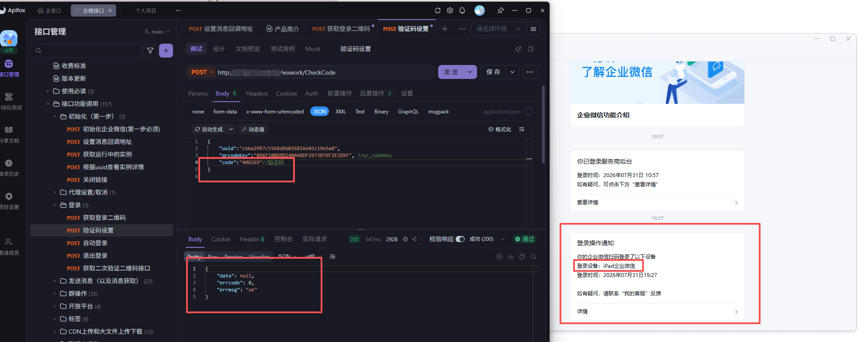Open 分享文档 sidebar icon

(9, 135)
